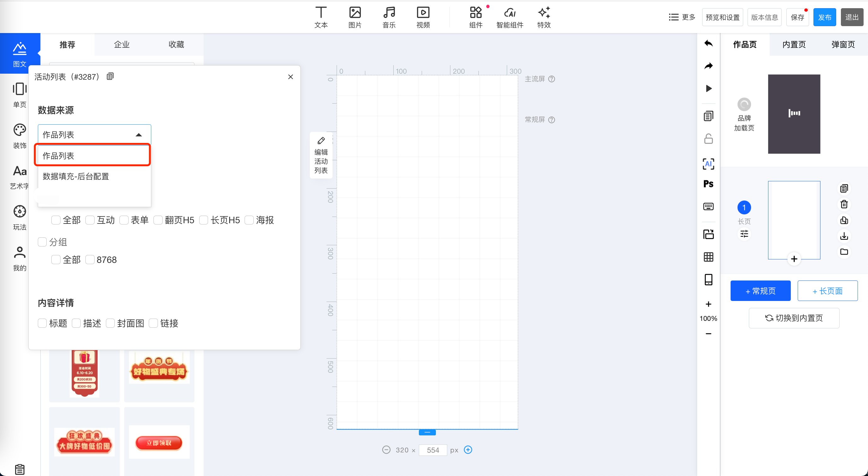The width and height of the screenshot is (868, 476).
Task: Select the 特效 effects tool
Action: pos(543,18)
